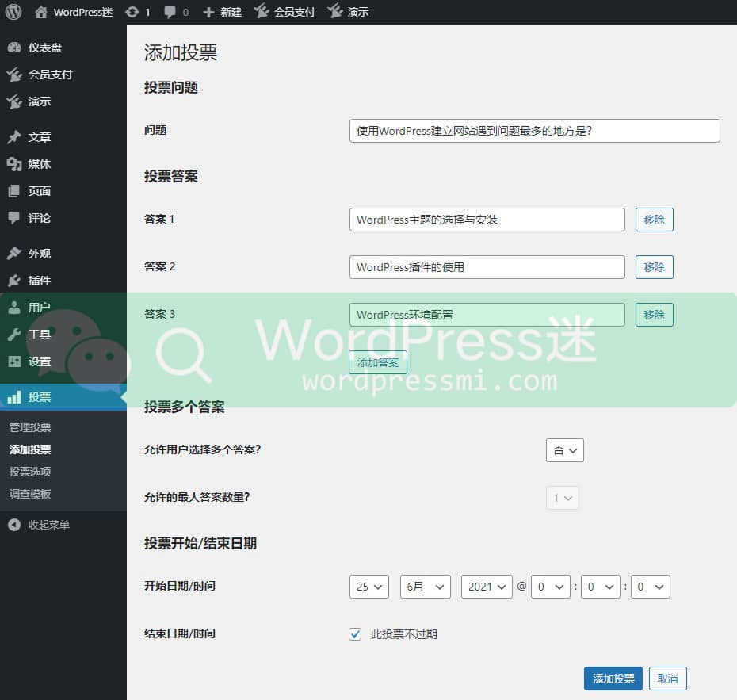
Task: Expand the 6月 month dropdown
Action: coord(425,587)
